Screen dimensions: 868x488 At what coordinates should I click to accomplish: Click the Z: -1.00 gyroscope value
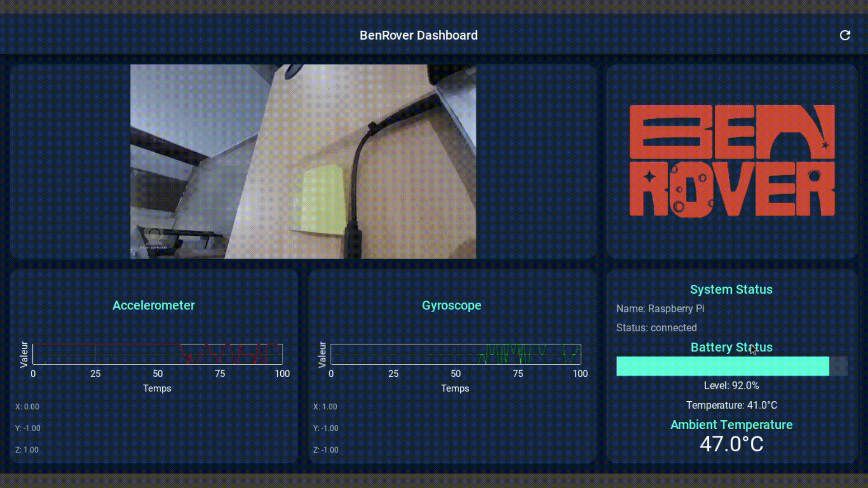click(x=326, y=450)
